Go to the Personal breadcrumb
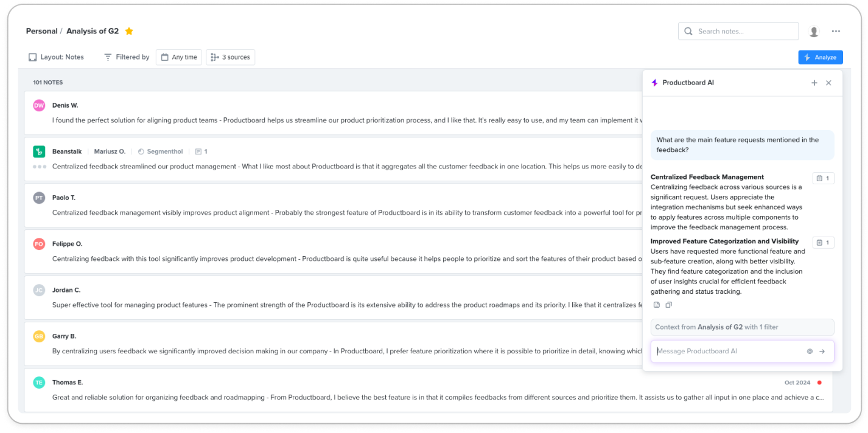The height and width of the screenshot is (433, 868). tap(42, 31)
